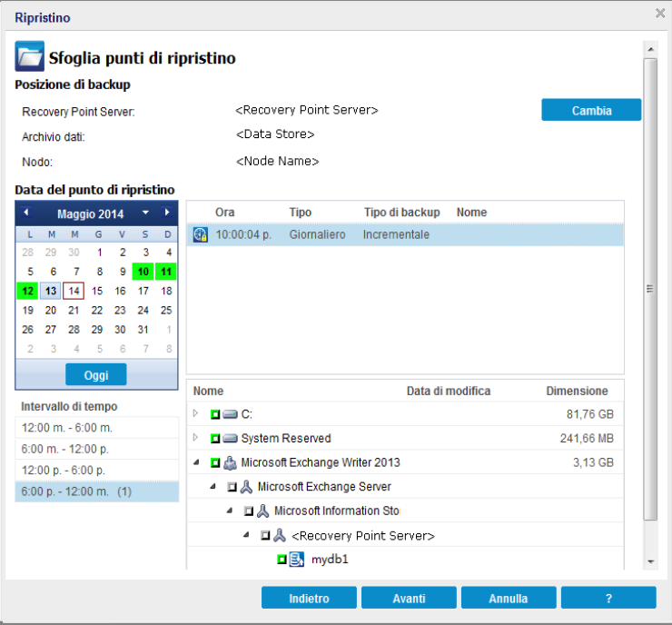Click the System Reserved drive icon
The width and height of the screenshot is (672, 625).
click(x=230, y=438)
